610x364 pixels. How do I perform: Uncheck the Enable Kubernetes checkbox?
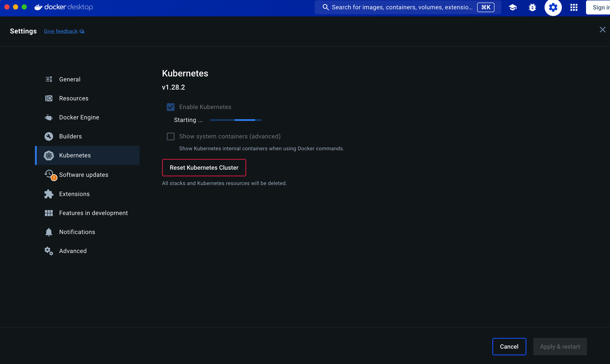pyautogui.click(x=170, y=107)
